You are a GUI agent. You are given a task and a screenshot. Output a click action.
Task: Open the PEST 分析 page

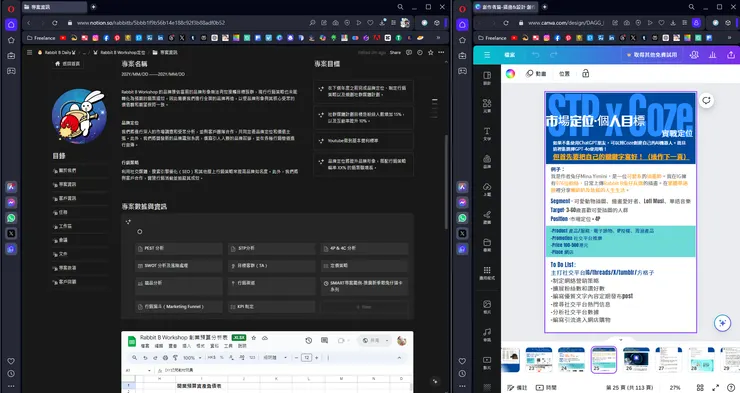point(179,248)
